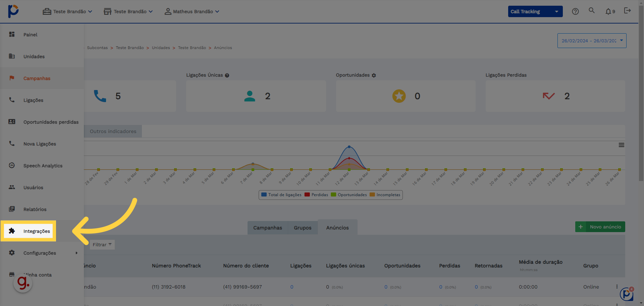Go to Subcontas breadcrumb link
Viewport: 644px width, 306px height.
click(x=97, y=48)
